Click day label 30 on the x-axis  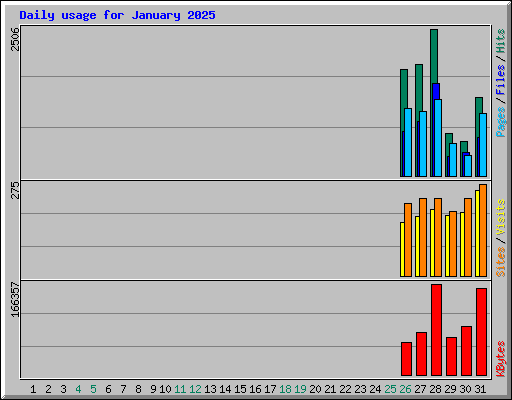click(x=465, y=389)
